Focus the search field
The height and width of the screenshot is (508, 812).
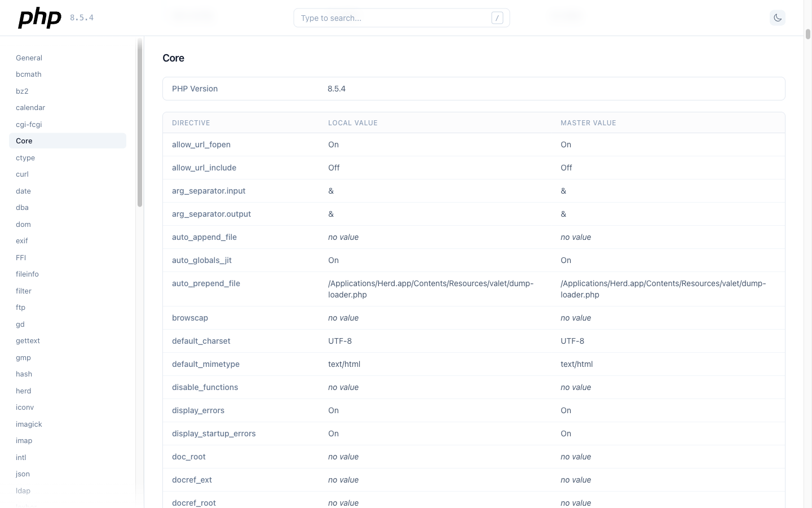coord(395,17)
